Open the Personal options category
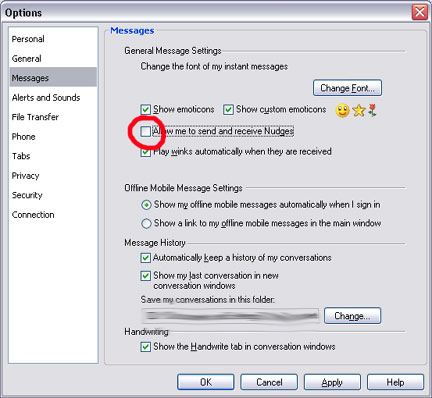 coord(28,39)
